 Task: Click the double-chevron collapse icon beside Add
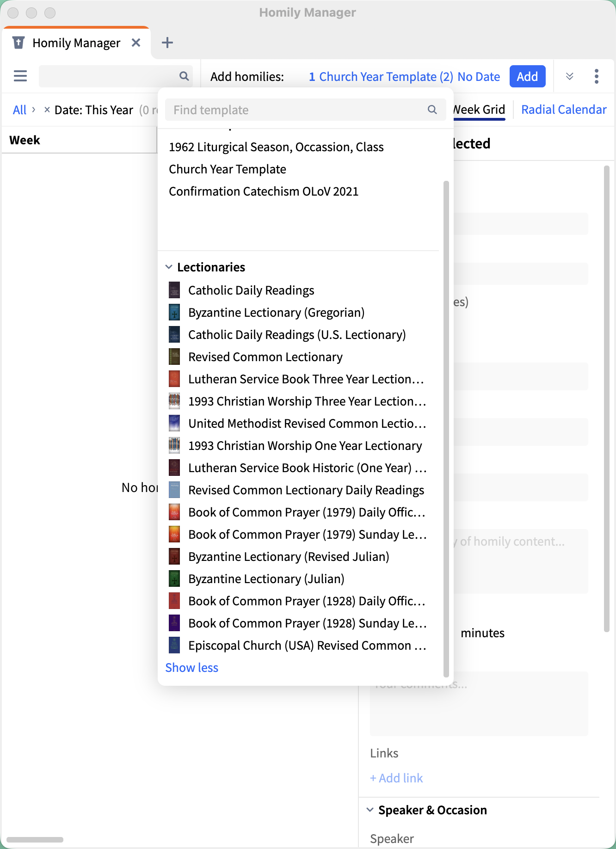[x=570, y=76]
